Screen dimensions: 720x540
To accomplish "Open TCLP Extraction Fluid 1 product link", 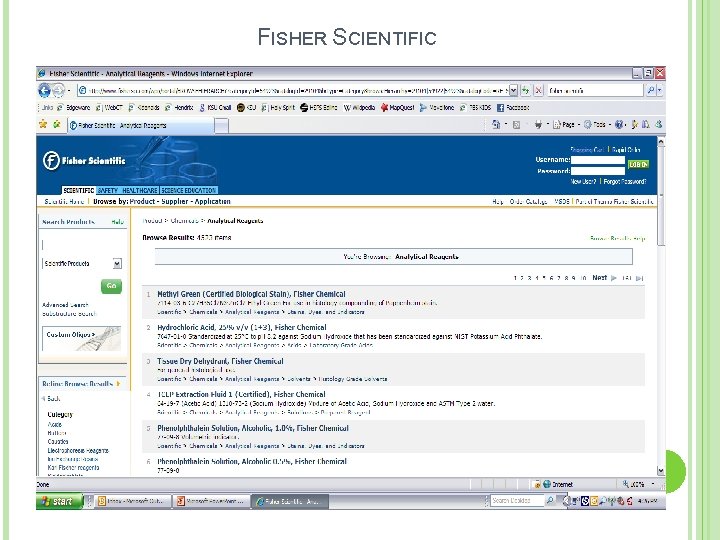I will pyautogui.click(x=241, y=394).
